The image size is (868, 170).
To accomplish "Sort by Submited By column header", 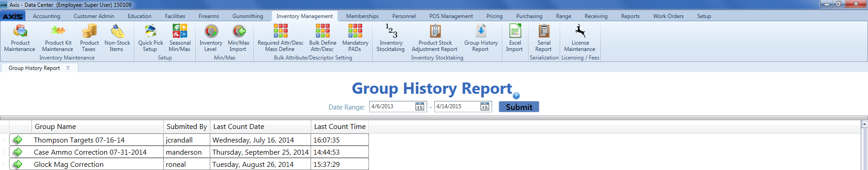I will pos(187,127).
